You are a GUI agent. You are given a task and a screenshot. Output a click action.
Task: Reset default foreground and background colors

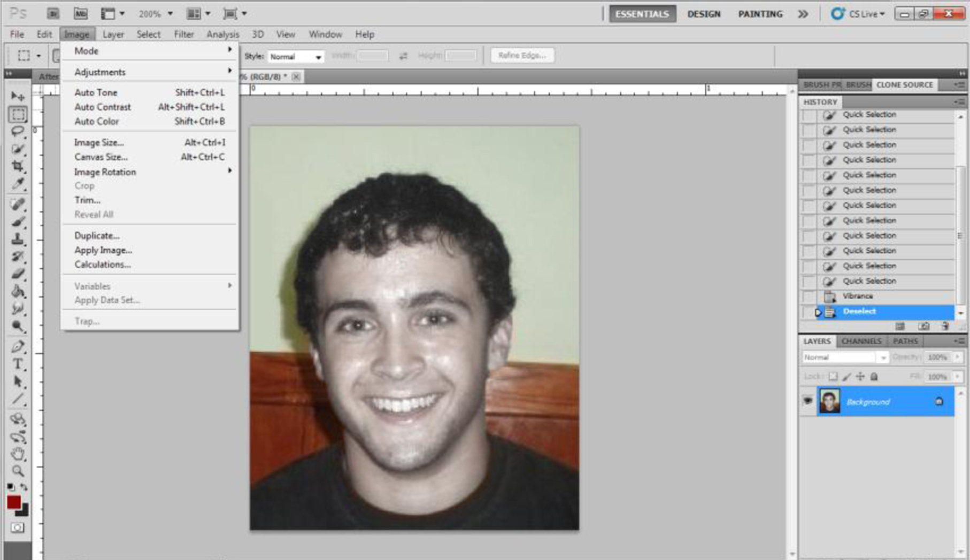click(11, 487)
